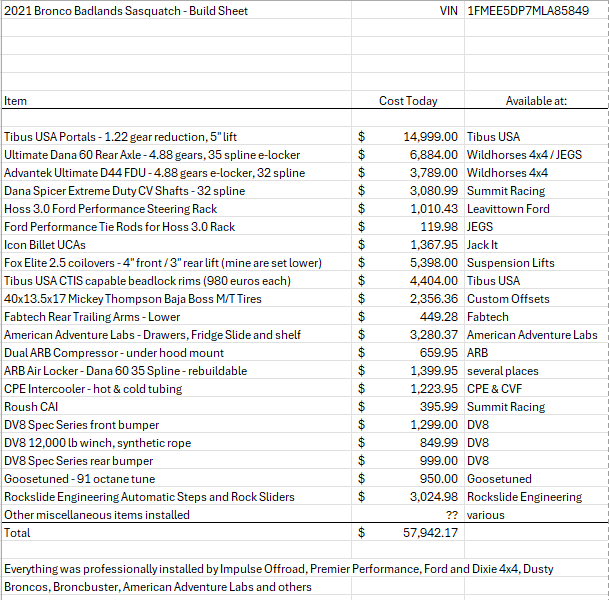Viewport: 609px width, 600px height.
Task: Click the VIN label cell
Action: click(x=408, y=11)
